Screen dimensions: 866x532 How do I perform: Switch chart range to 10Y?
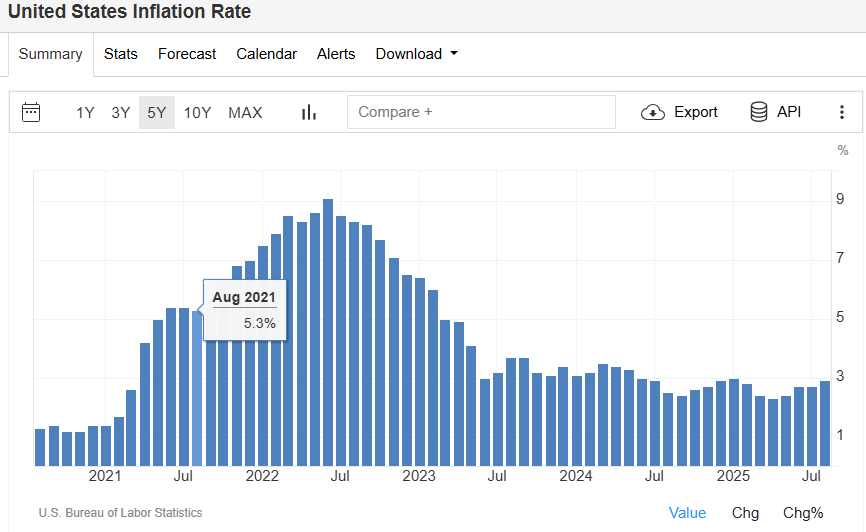(x=197, y=112)
